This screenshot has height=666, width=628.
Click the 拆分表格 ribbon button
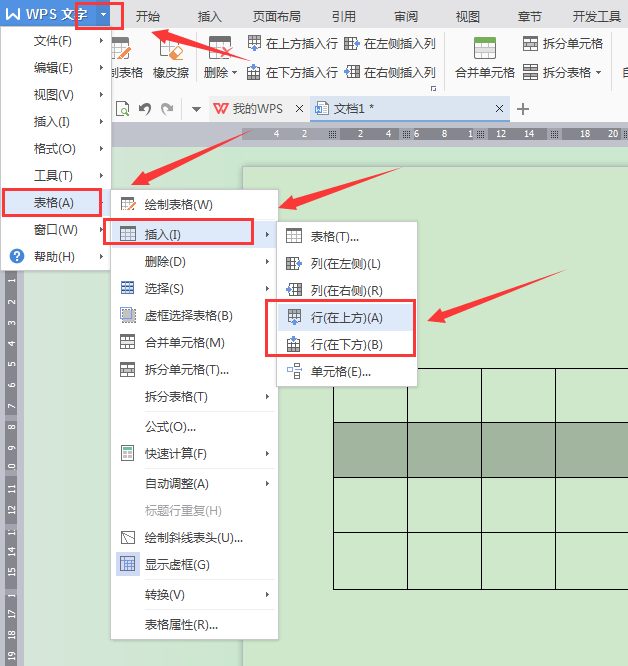coord(557,73)
